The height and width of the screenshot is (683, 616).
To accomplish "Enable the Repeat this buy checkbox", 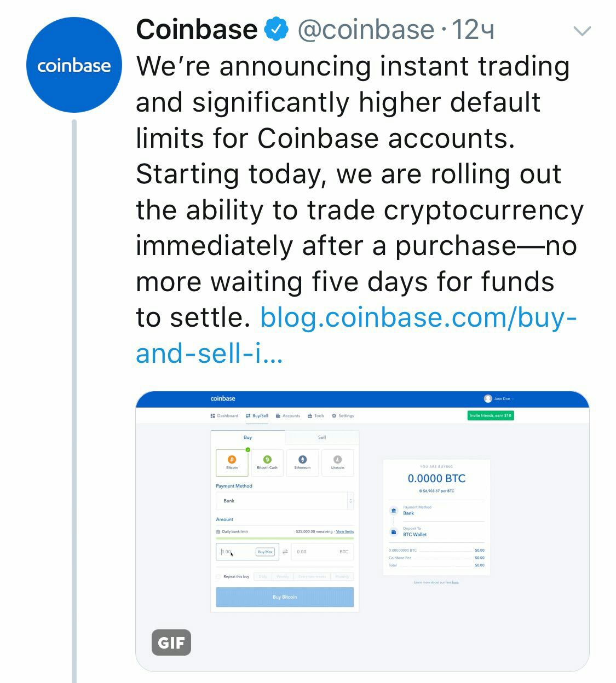I will pos(218,577).
